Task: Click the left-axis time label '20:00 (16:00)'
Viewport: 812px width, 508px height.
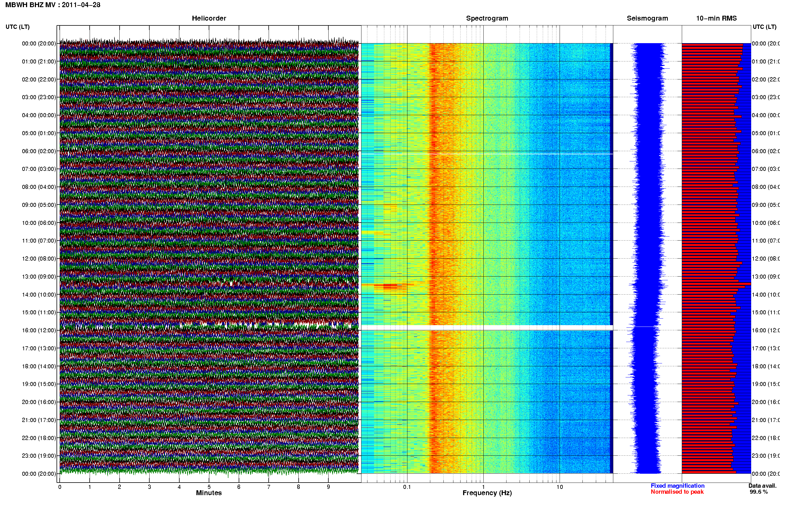Action: [x=39, y=402]
